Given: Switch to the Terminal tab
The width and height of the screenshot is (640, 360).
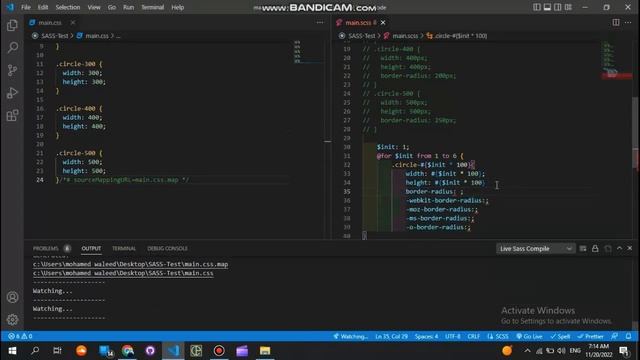Looking at the screenshot, I should click(x=124, y=248).
